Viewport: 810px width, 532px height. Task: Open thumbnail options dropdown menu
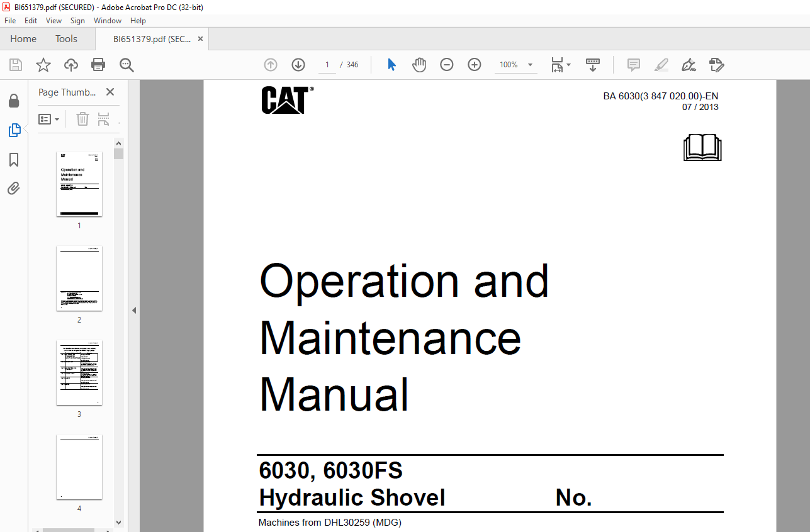coord(49,119)
